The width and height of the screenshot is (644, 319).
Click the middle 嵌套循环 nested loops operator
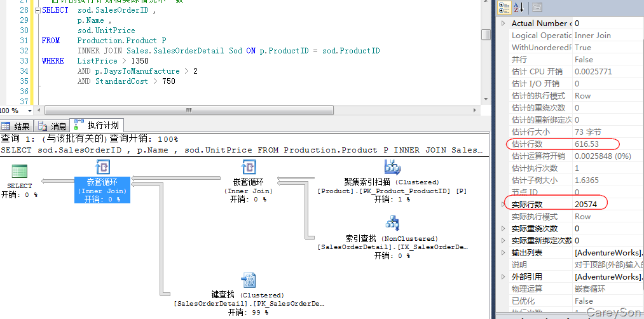[x=248, y=167]
